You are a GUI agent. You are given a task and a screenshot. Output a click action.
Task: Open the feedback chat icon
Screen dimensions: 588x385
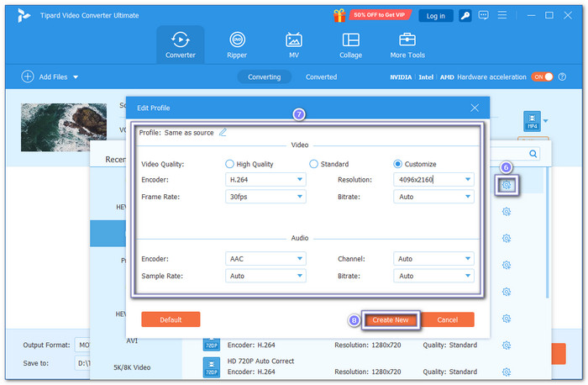(x=483, y=15)
